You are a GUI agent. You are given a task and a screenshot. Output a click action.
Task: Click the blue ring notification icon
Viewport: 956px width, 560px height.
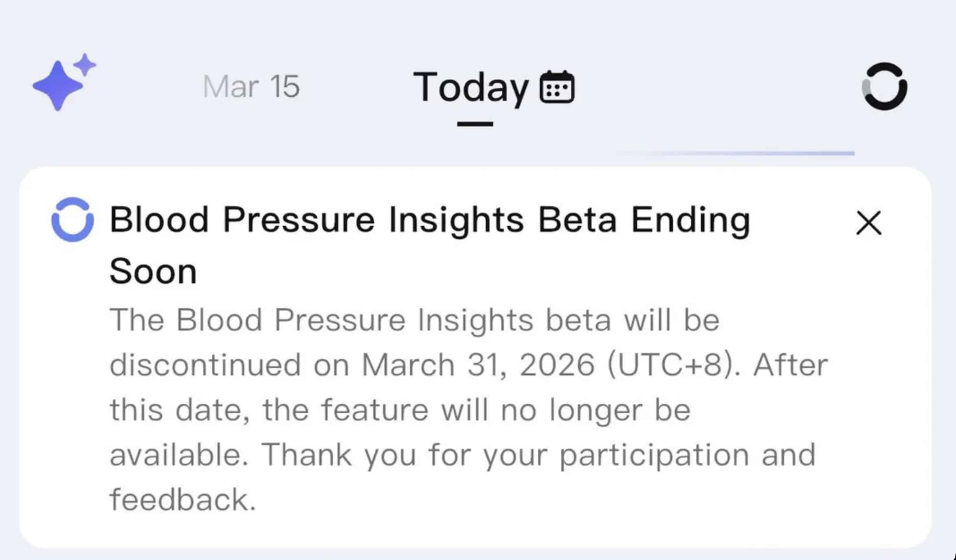[73, 219]
